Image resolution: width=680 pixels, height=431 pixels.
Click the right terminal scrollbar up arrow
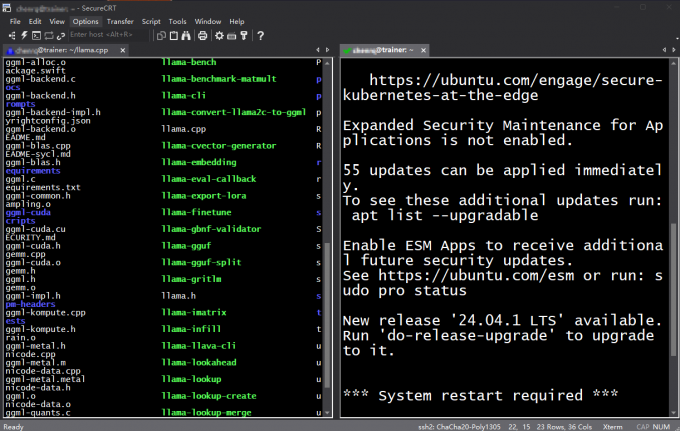[x=673, y=63]
